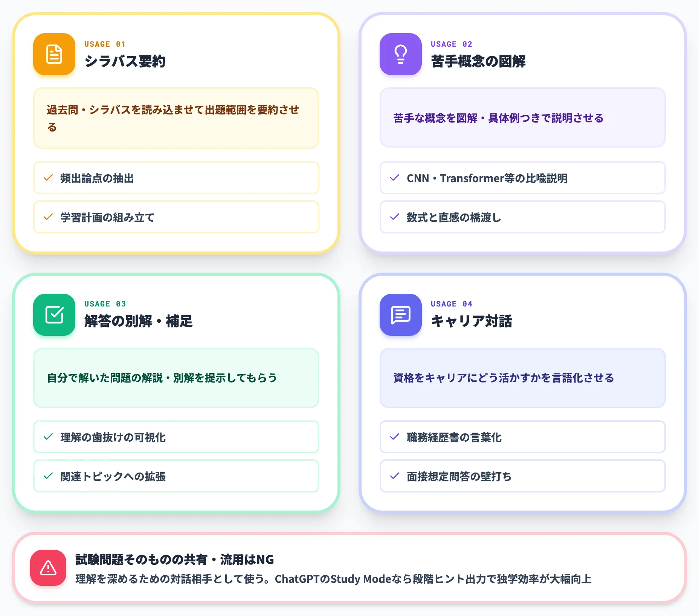The width and height of the screenshot is (699, 616).
Task: Click checkmark beside 学習計画の組み立て
Action: tap(48, 217)
